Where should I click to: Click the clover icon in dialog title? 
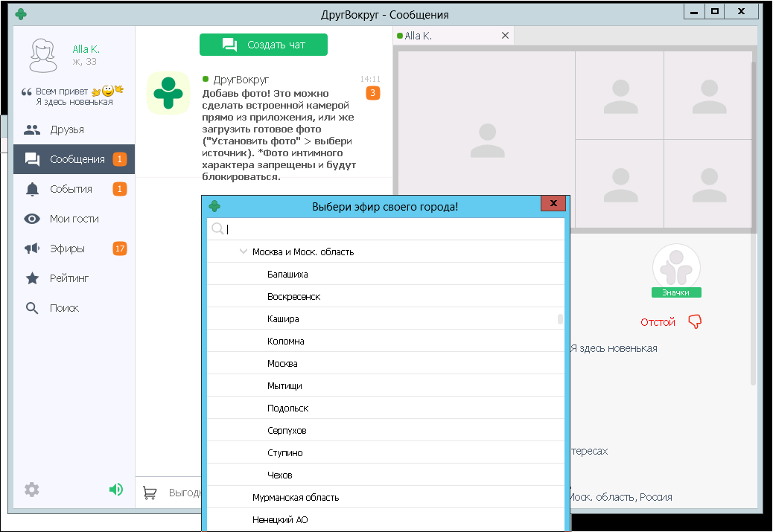point(214,206)
